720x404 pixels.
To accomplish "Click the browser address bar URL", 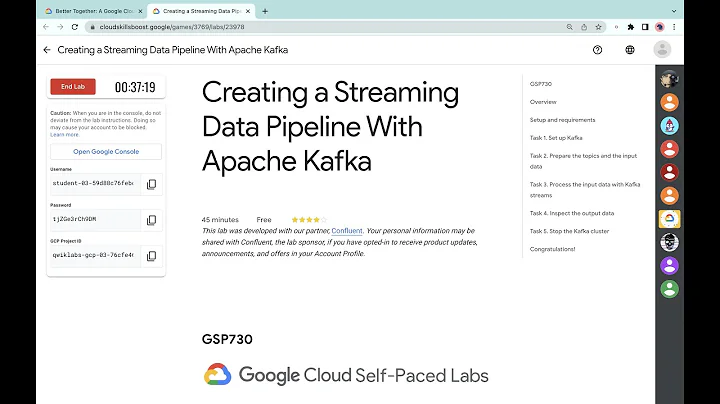I will click(x=172, y=27).
